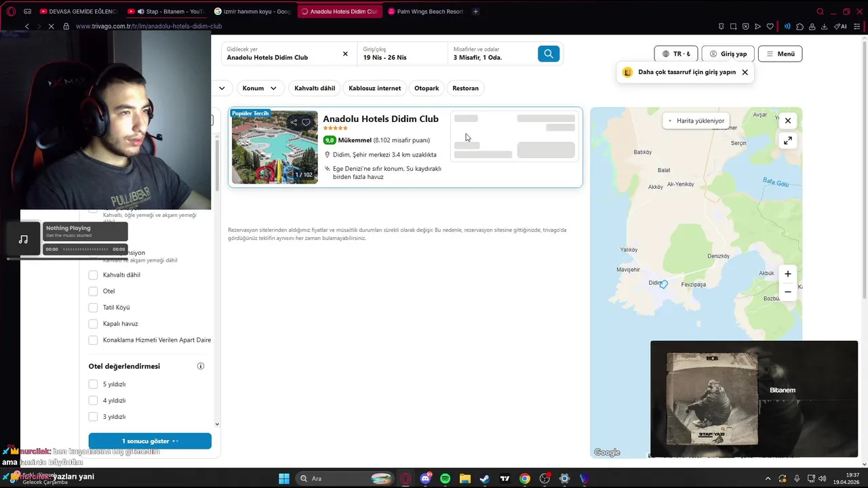Viewport: 868px width, 488px height.
Task: Show hidden system tray icons chevron
Action: [768, 479]
